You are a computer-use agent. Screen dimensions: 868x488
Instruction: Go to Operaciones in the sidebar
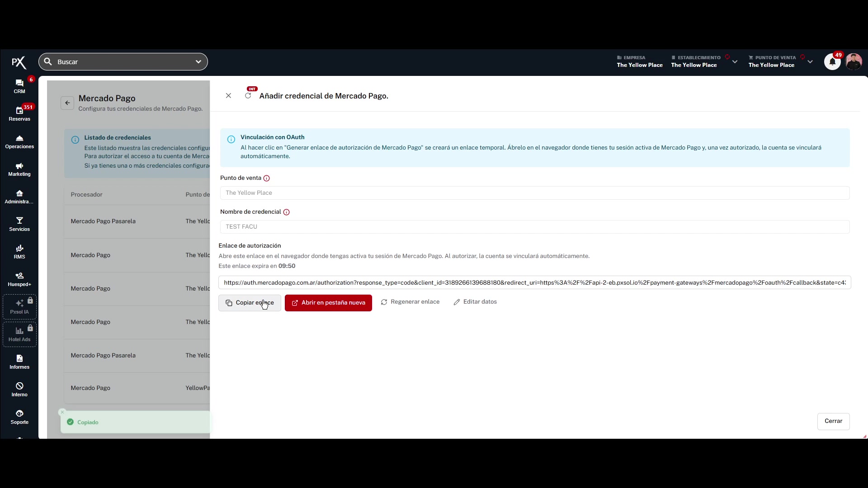tap(19, 141)
